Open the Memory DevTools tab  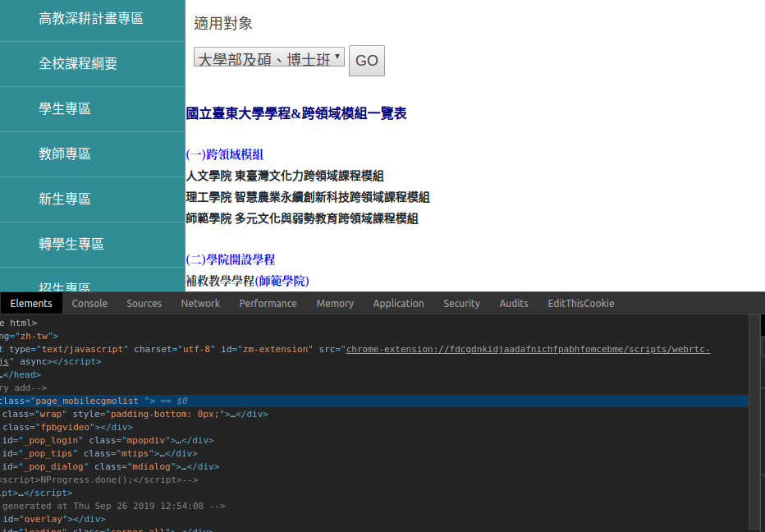[335, 304]
